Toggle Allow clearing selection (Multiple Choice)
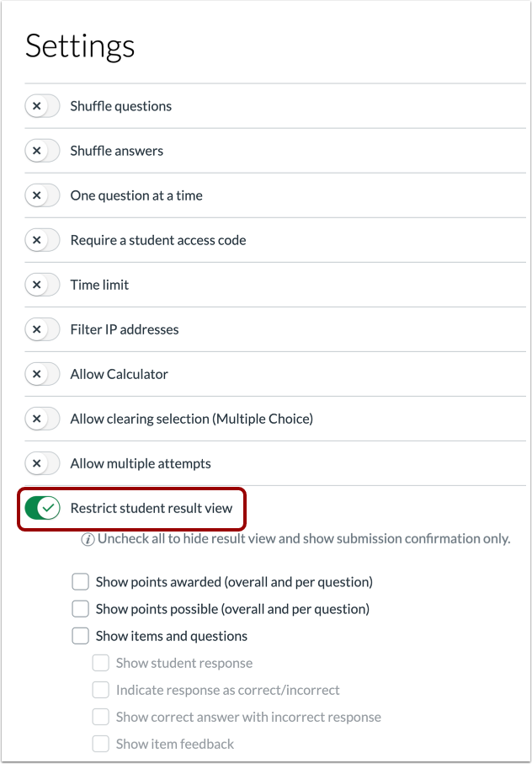Viewport: 532px width, 764px height. coord(42,419)
